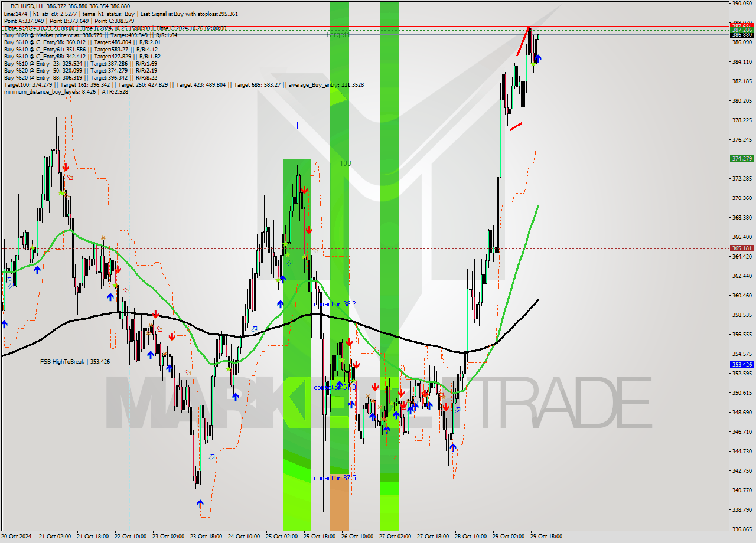
Task: Click the FSB-HighToBreak | 353.426 label
Action: [x=75, y=361]
